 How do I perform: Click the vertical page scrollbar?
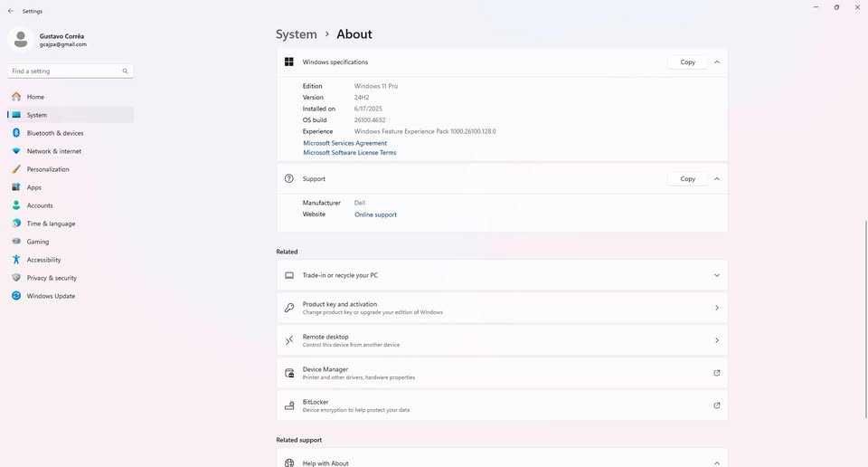(865, 319)
